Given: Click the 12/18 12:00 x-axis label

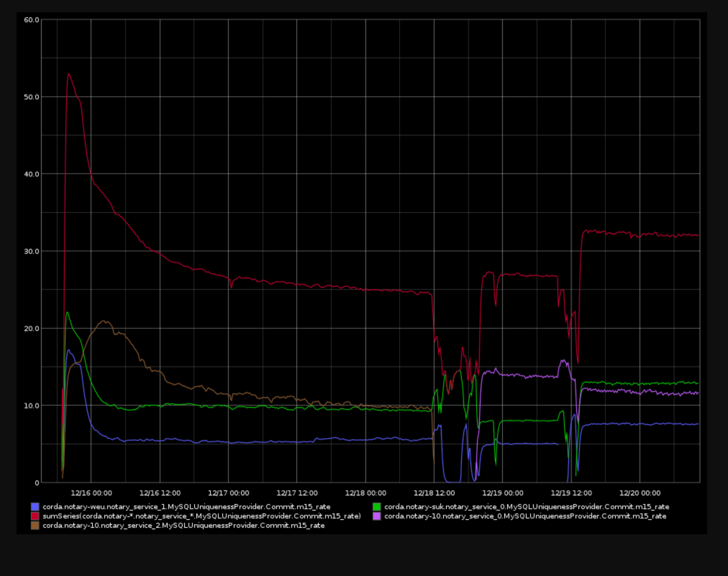Looking at the screenshot, I should point(434,493).
